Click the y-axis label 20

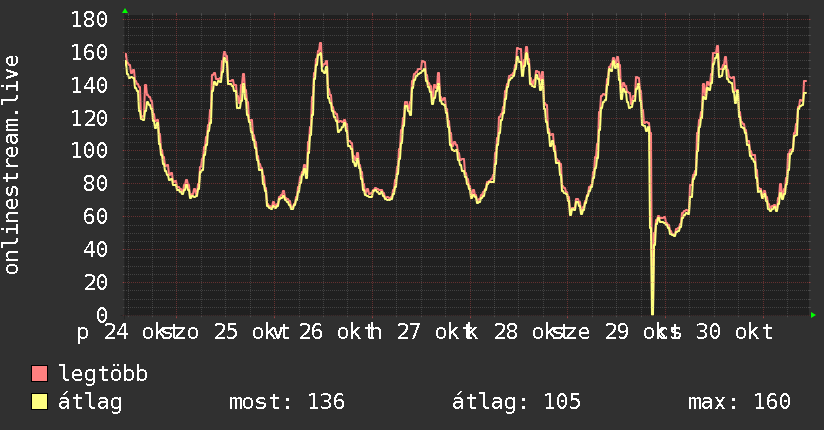coord(96,282)
